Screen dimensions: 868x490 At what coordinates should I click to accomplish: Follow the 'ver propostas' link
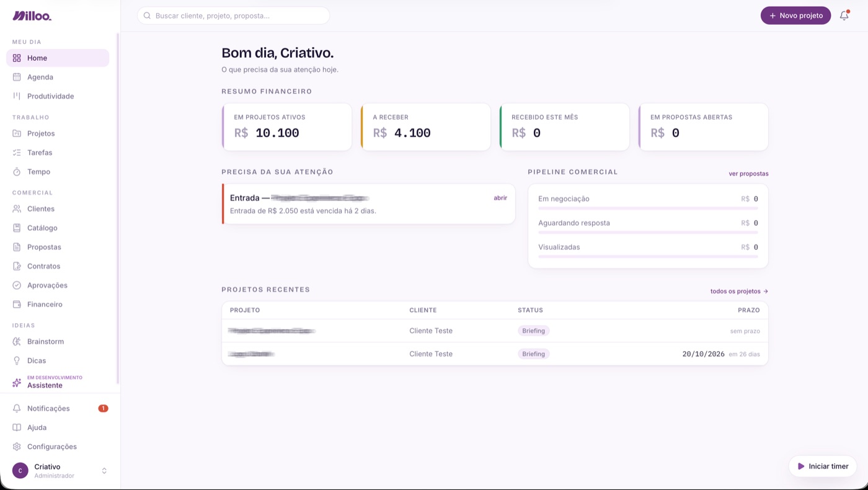pyautogui.click(x=748, y=174)
